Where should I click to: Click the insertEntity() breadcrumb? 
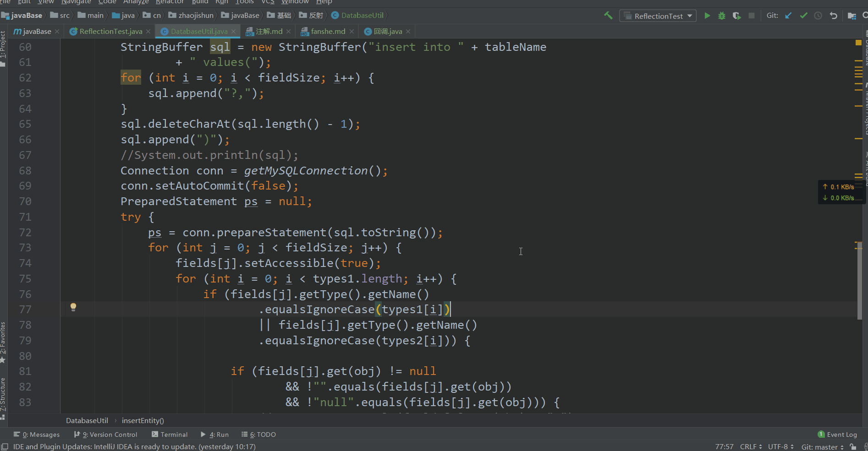pos(143,420)
